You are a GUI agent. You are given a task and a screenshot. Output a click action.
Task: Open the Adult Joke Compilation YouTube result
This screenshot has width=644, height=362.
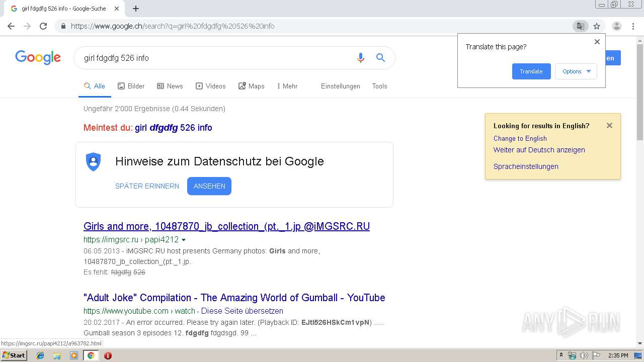234,298
